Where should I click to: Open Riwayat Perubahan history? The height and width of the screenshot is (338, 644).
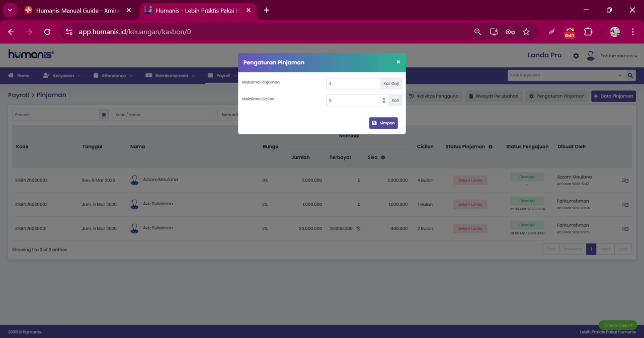point(493,96)
